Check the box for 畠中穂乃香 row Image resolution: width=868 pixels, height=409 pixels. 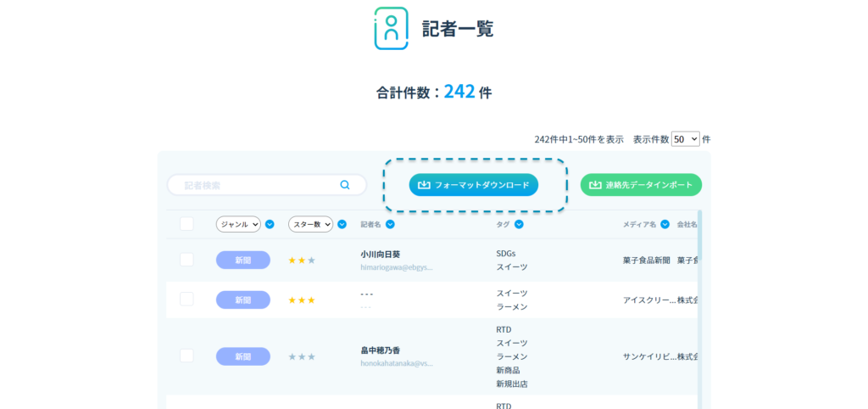[x=186, y=356]
